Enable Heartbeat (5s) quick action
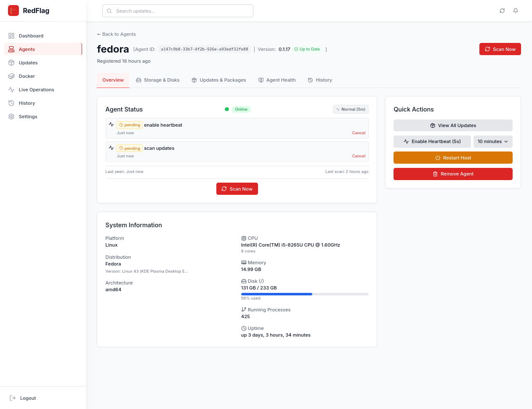532x409 pixels. click(432, 141)
